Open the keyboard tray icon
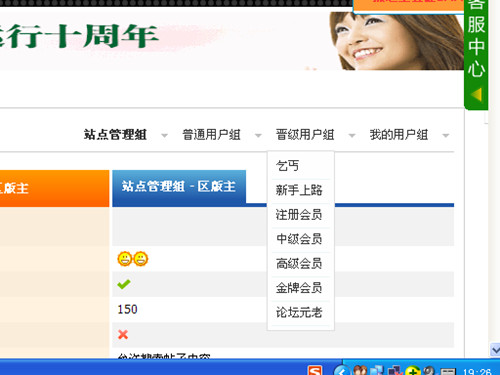This screenshot has height=375, width=500. 448,371
